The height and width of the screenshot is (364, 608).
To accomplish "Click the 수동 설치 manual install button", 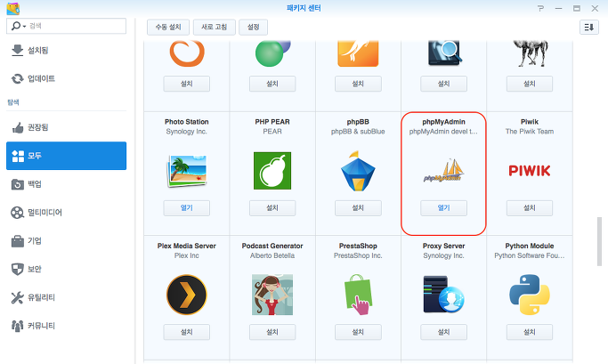I will pos(168,27).
